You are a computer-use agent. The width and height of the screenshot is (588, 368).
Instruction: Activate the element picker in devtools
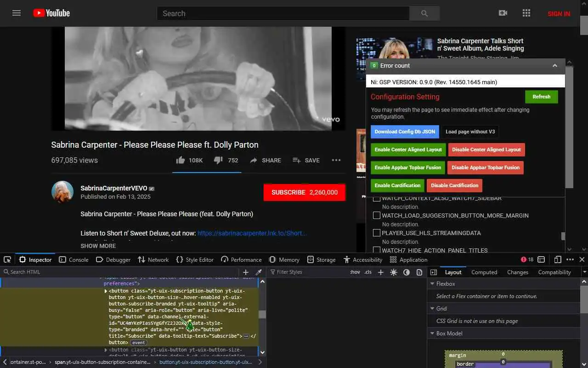(x=7, y=259)
